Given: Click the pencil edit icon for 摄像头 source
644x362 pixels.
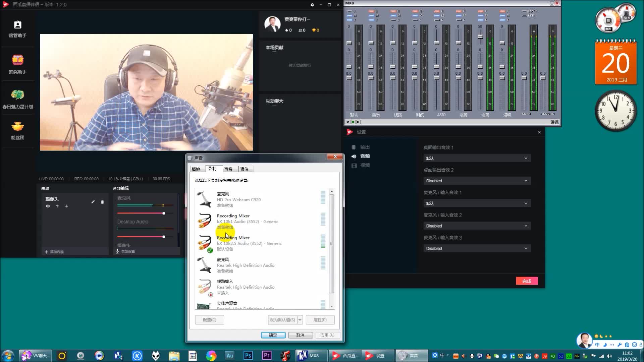Looking at the screenshot, I should coord(93,202).
